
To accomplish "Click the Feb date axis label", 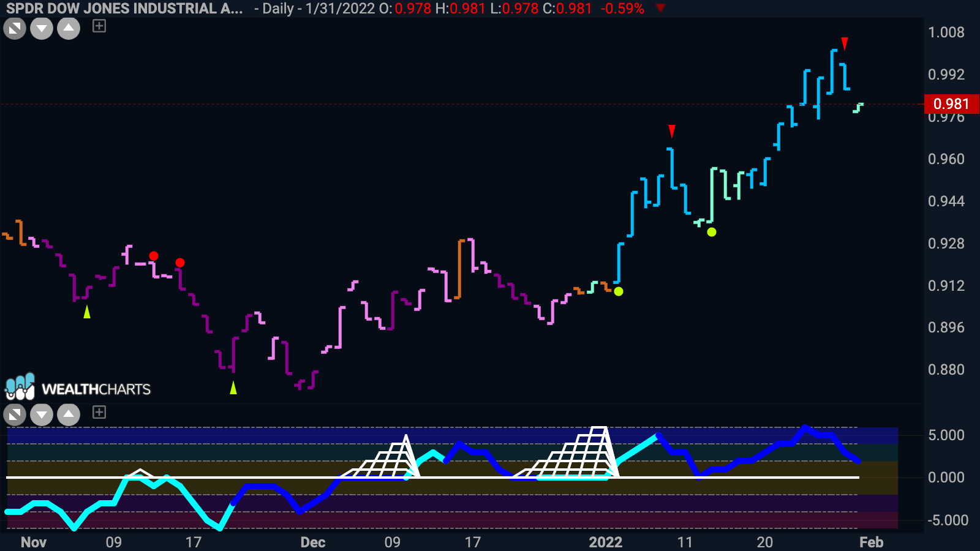I will coord(872,542).
